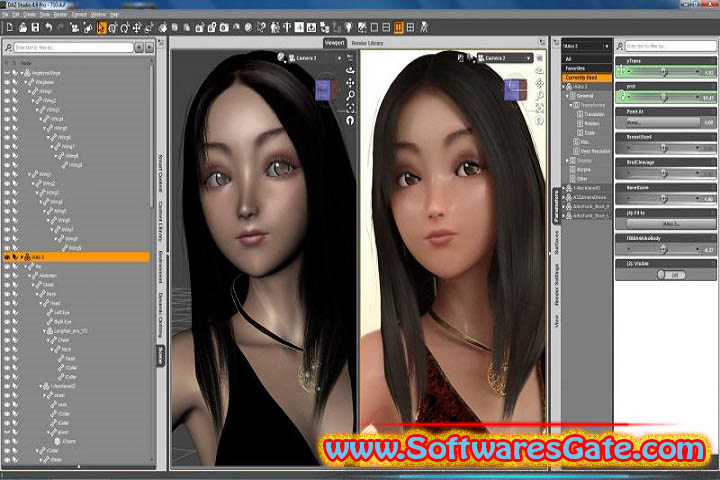
Task: Toggle eye visibility on highlighted Aiko 3 row
Action: [7, 257]
